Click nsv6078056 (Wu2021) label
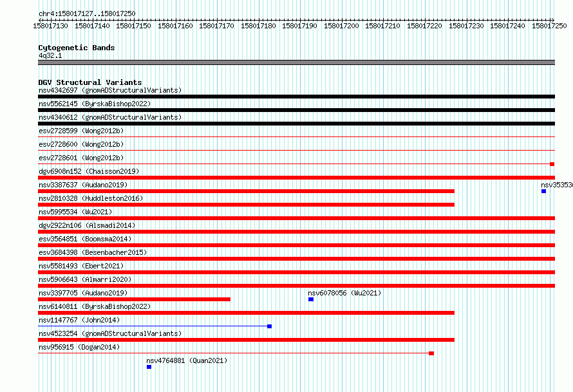 [x=344, y=293]
